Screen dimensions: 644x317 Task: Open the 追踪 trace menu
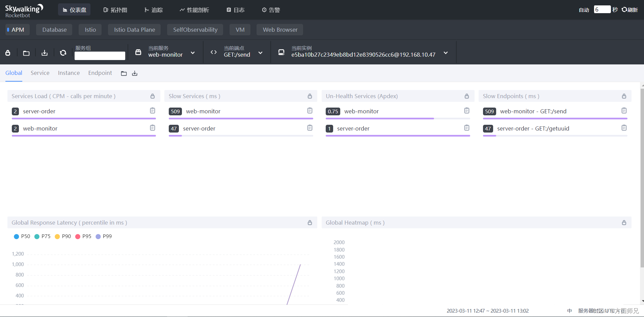tap(154, 10)
